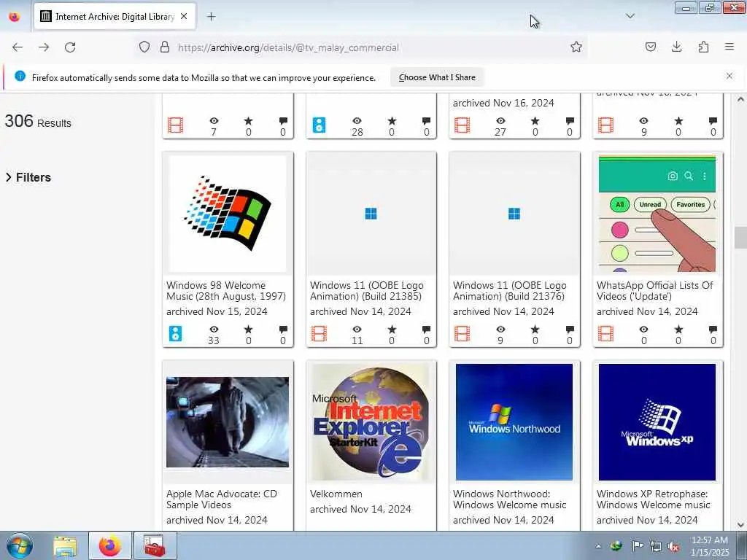Screen dimensions: 747x560
Task: Open the Windows 98 Welcome Music thumbnail
Action: point(228,214)
